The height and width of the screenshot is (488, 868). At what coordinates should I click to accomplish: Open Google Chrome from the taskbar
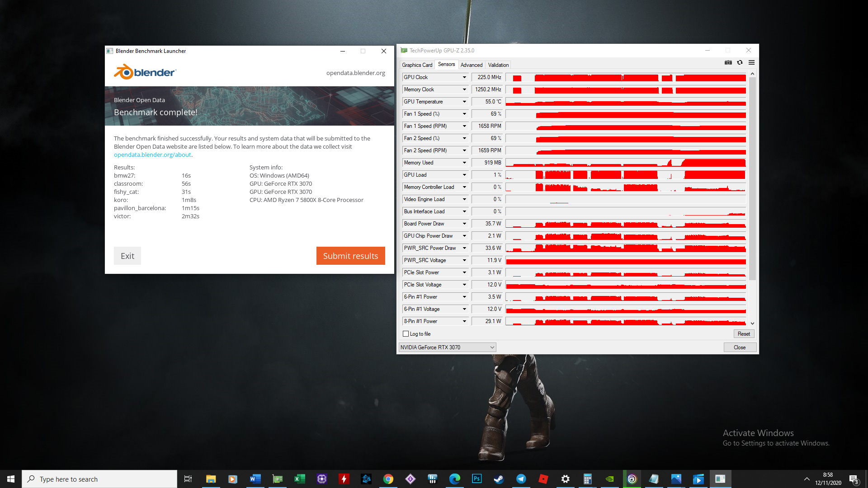(388, 479)
